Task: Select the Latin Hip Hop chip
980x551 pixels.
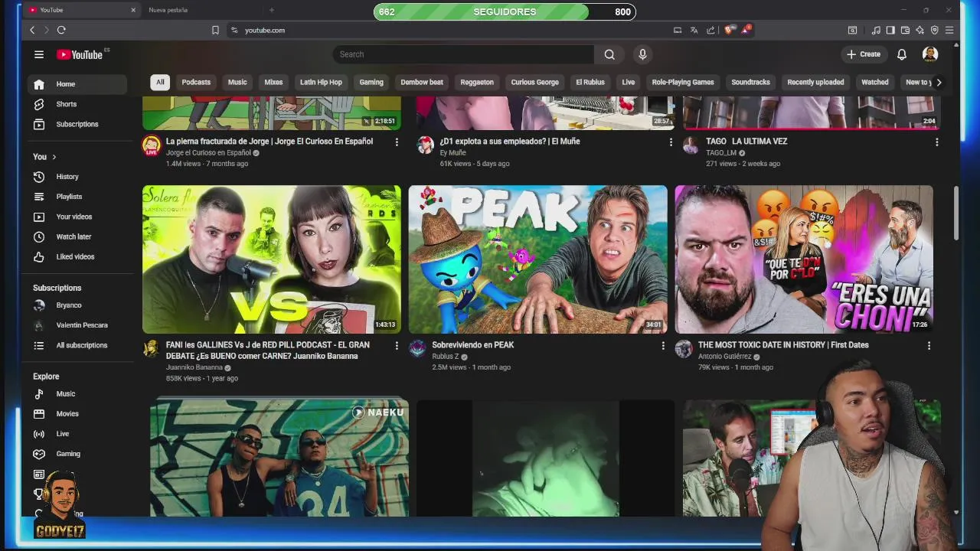Action: 321,82
